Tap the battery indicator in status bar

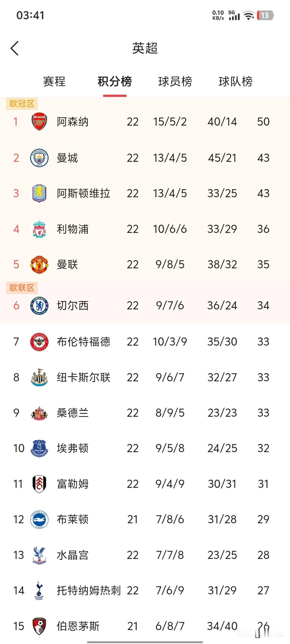[265, 15]
